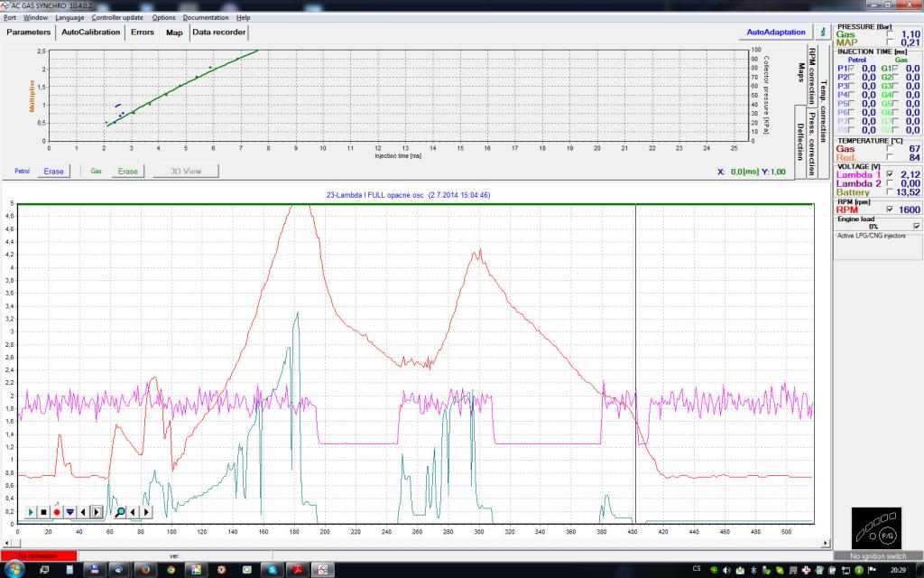This screenshot has height=578, width=924.
Task: Toggle the Engine load checkbox
Action: (x=917, y=226)
